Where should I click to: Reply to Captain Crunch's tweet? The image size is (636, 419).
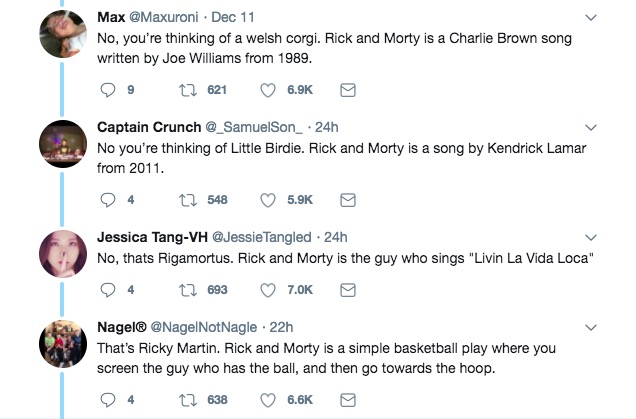(x=110, y=200)
